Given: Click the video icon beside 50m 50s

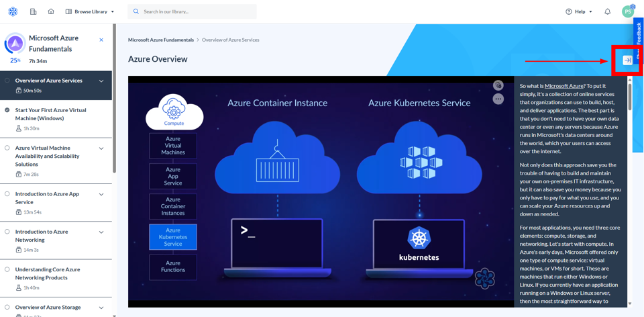Looking at the screenshot, I should [x=18, y=91].
